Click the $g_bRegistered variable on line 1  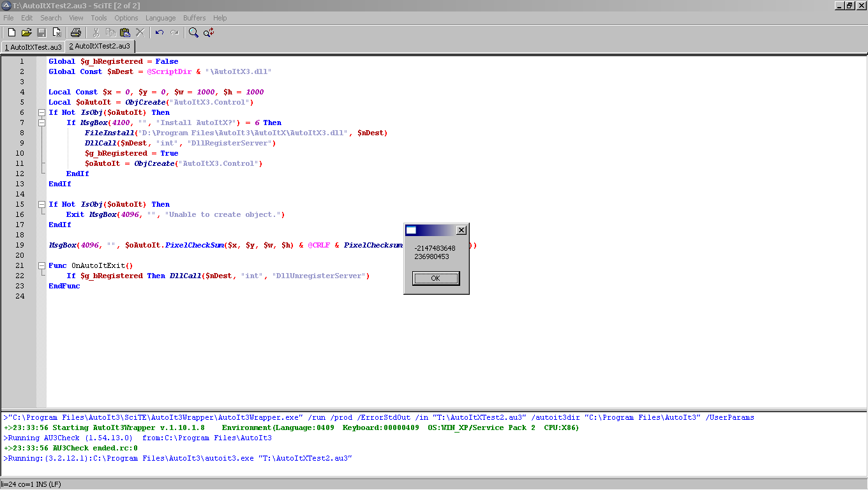(112, 61)
